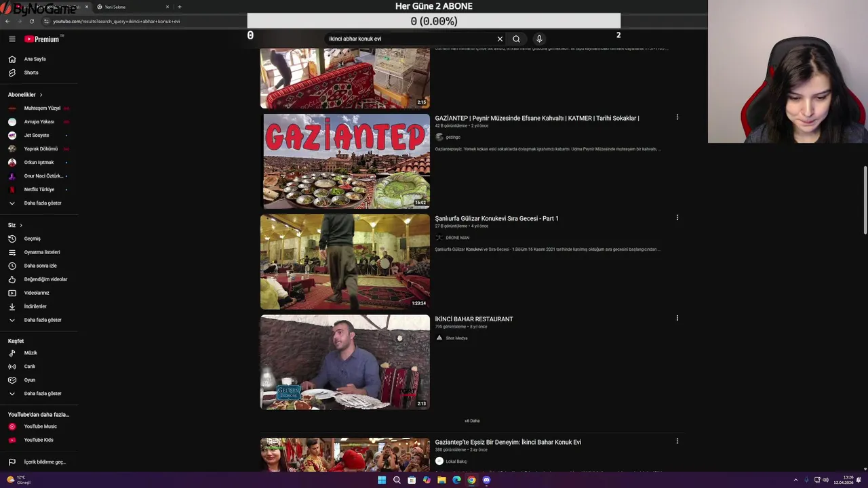Open Netflix Türkiye subscription channel
This screenshot has height=488, width=868.
click(x=39, y=190)
